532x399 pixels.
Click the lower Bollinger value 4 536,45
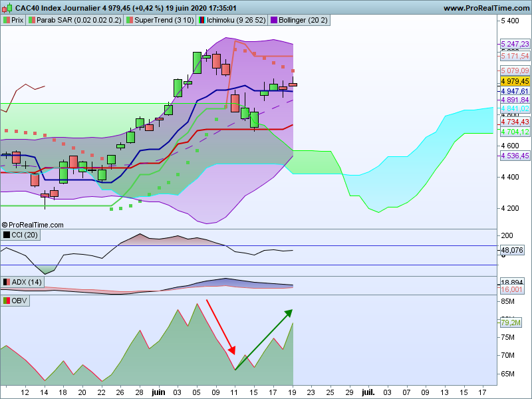[x=515, y=156]
